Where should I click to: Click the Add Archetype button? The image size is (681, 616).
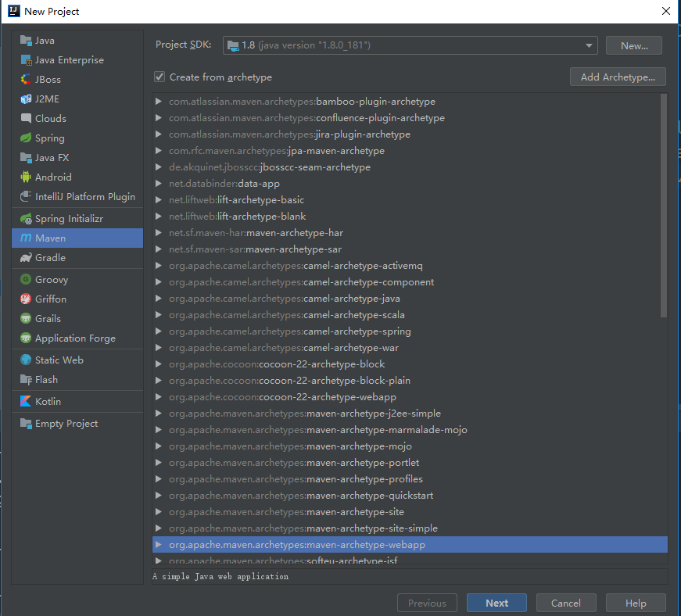618,77
